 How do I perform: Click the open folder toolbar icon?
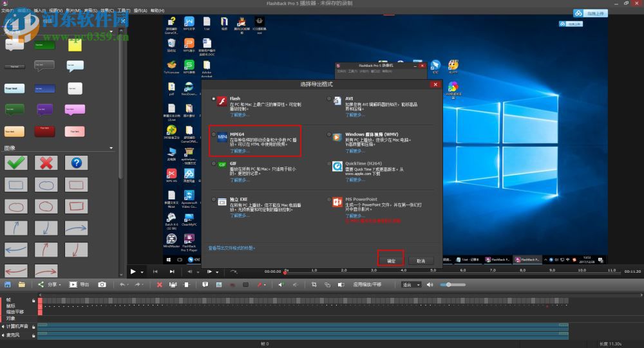point(22,284)
